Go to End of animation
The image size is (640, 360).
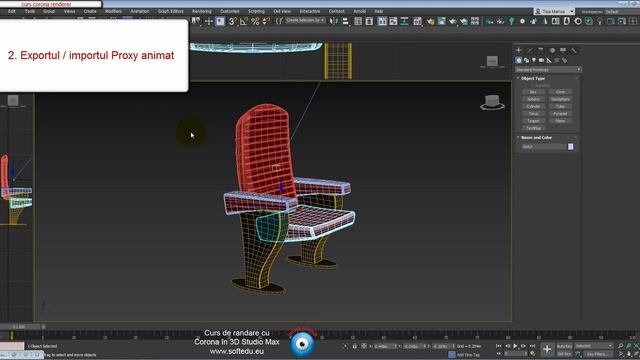pos(532,346)
